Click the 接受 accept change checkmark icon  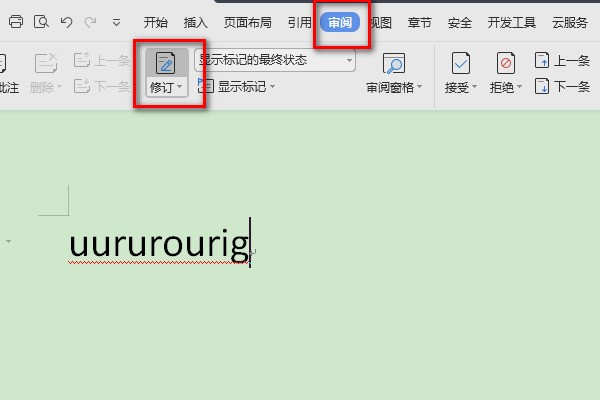pos(461,65)
